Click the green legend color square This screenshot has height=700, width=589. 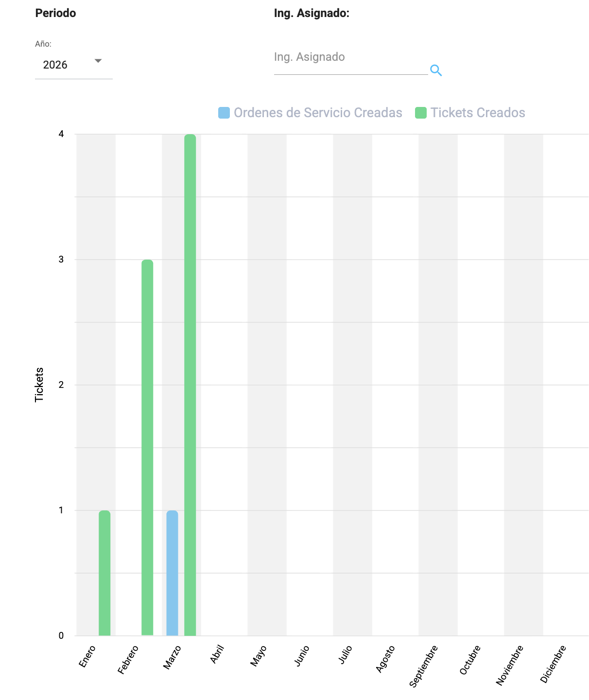click(421, 113)
